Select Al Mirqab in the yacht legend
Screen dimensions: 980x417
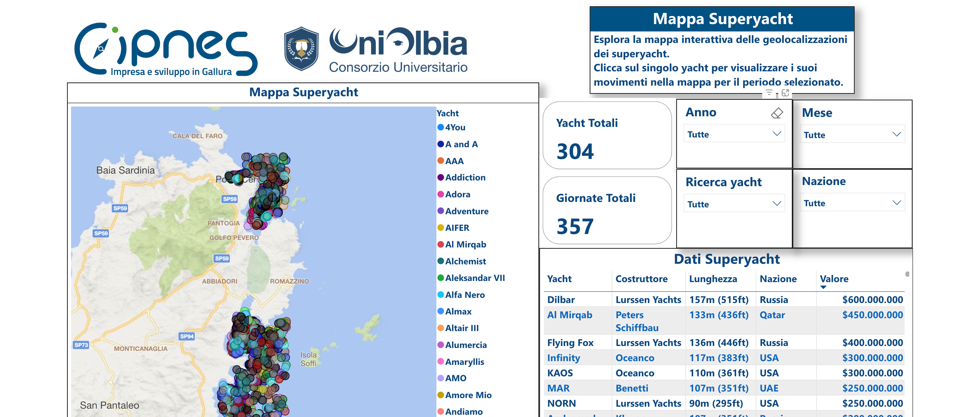tap(461, 244)
